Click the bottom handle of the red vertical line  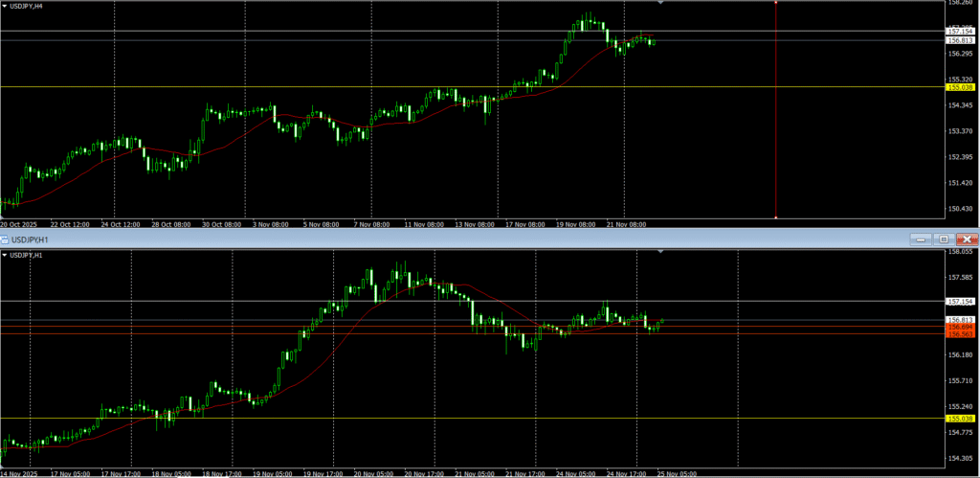[775, 216]
